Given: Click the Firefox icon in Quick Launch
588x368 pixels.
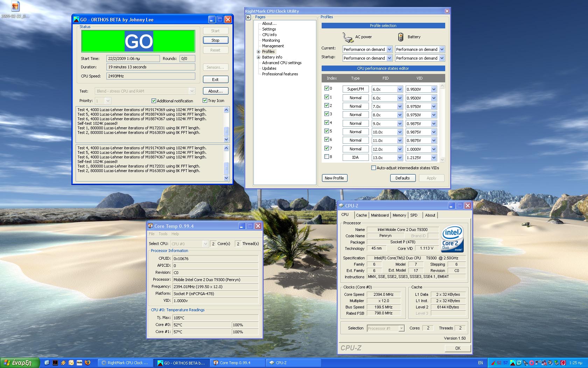Looking at the screenshot, I should tap(87, 363).
